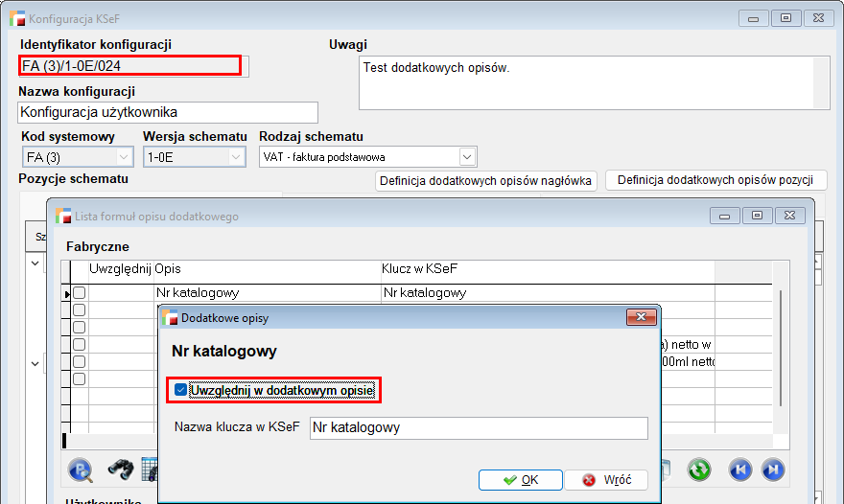Click Definicja dodatkowych opisów nagłówka button

(x=486, y=180)
